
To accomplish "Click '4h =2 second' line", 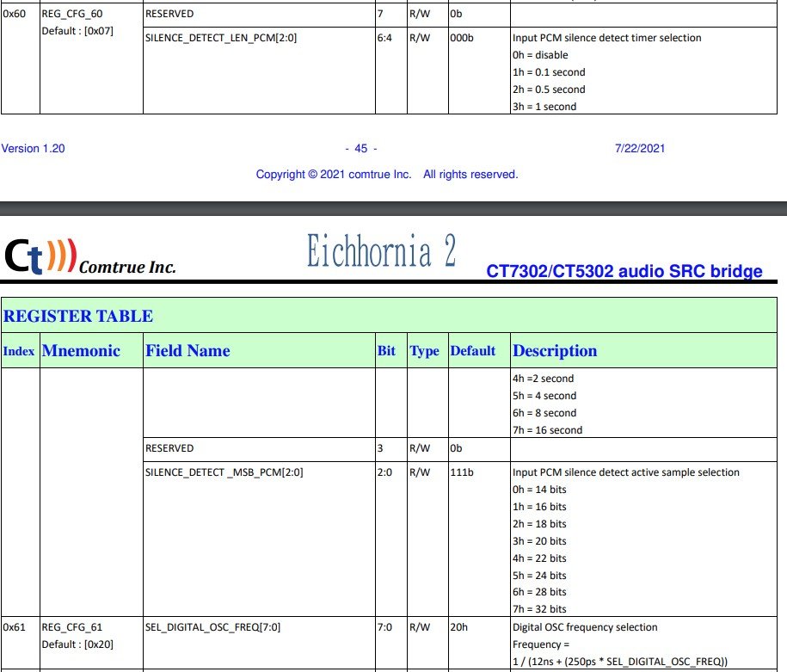I will coord(543,379).
